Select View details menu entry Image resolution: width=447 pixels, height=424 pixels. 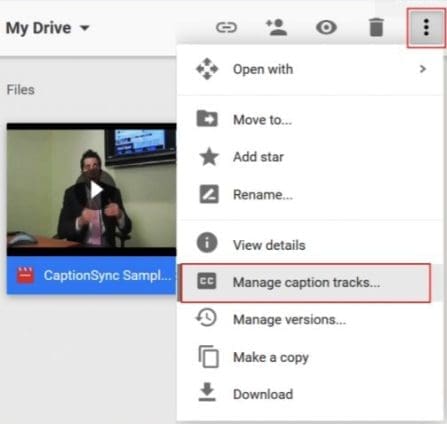tap(310, 245)
